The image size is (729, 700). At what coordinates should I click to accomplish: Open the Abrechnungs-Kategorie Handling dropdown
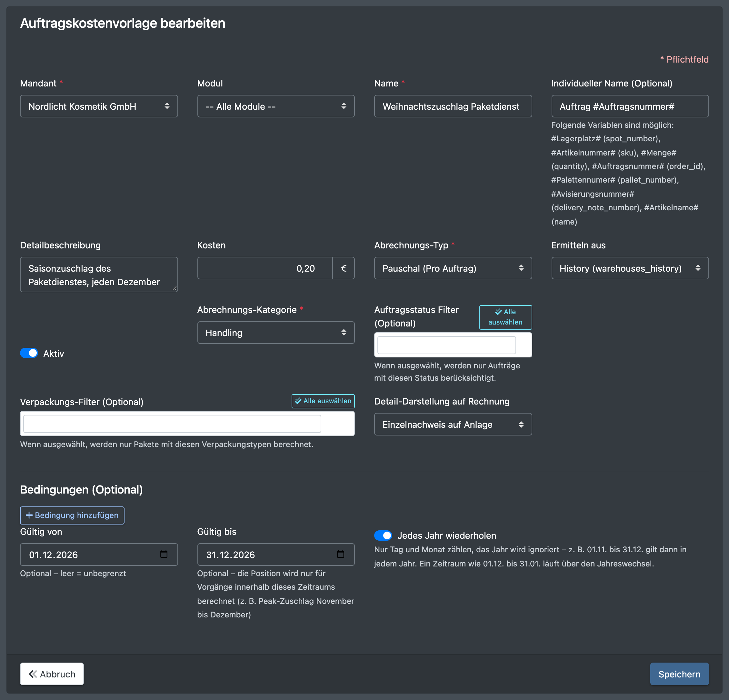276,333
